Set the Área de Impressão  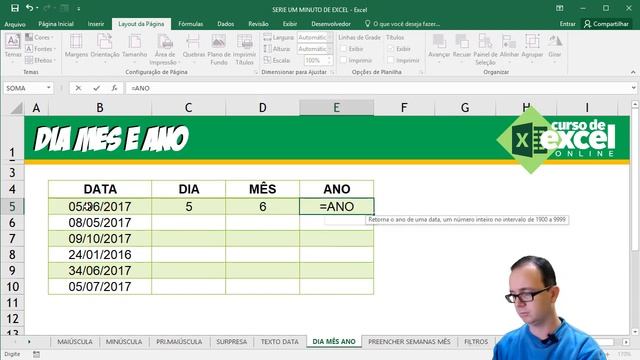(x=165, y=49)
